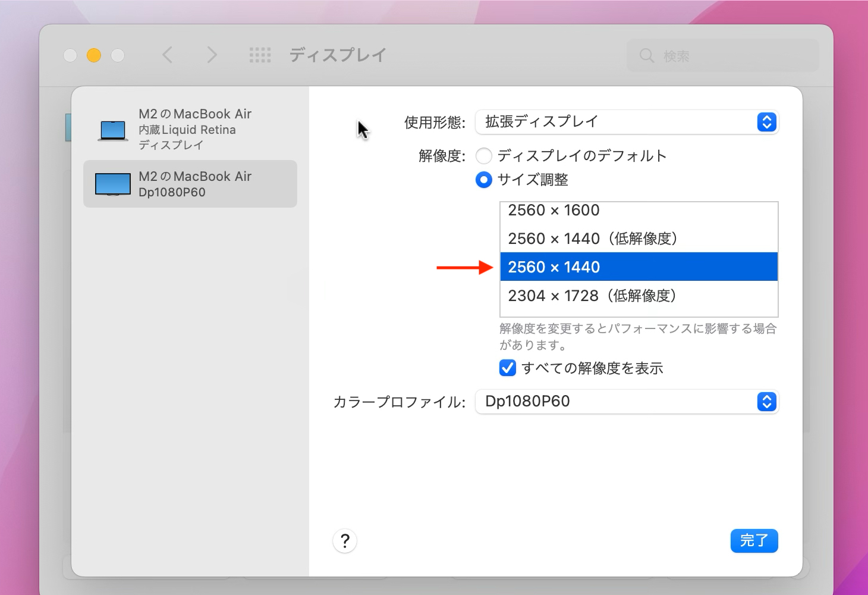Image resolution: width=868 pixels, height=595 pixels.
Task: Click the forward navigation chevron
Action: [x=212, y=54]
